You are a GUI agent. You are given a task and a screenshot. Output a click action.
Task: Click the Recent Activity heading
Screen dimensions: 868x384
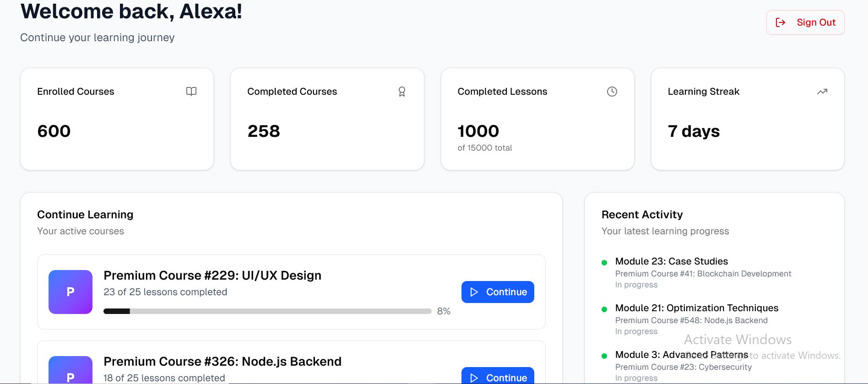click(x=642, y=215)
